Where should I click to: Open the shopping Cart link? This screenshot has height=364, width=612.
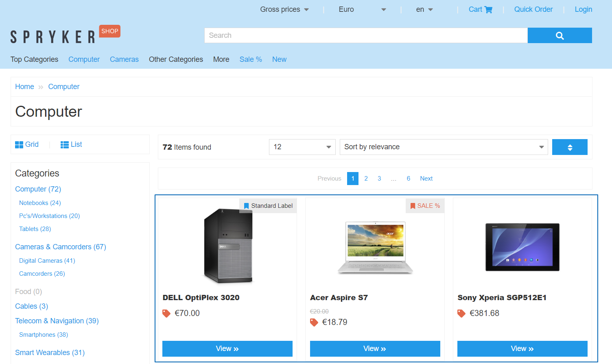pos(480,9)
